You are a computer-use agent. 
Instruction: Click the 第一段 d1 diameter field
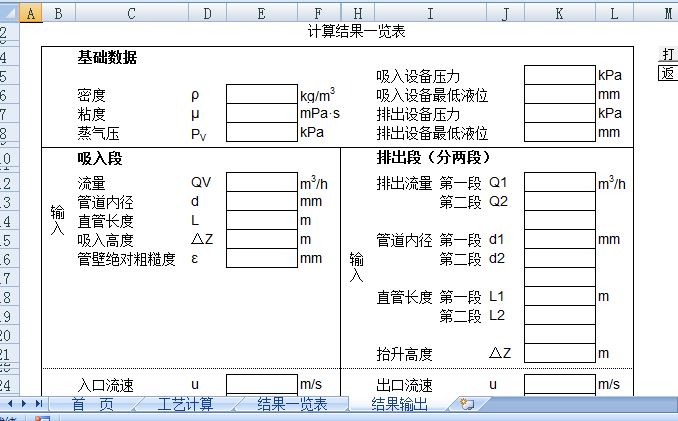560,239
